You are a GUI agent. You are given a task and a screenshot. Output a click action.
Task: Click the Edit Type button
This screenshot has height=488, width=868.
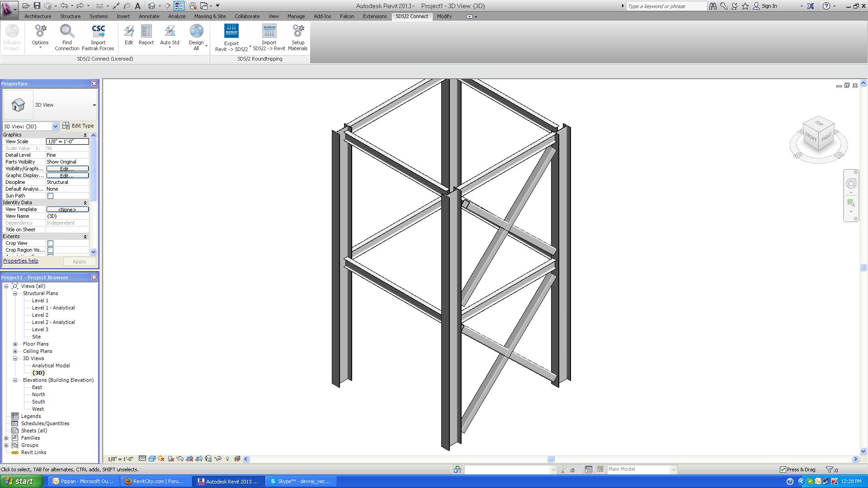coord(78,126)
